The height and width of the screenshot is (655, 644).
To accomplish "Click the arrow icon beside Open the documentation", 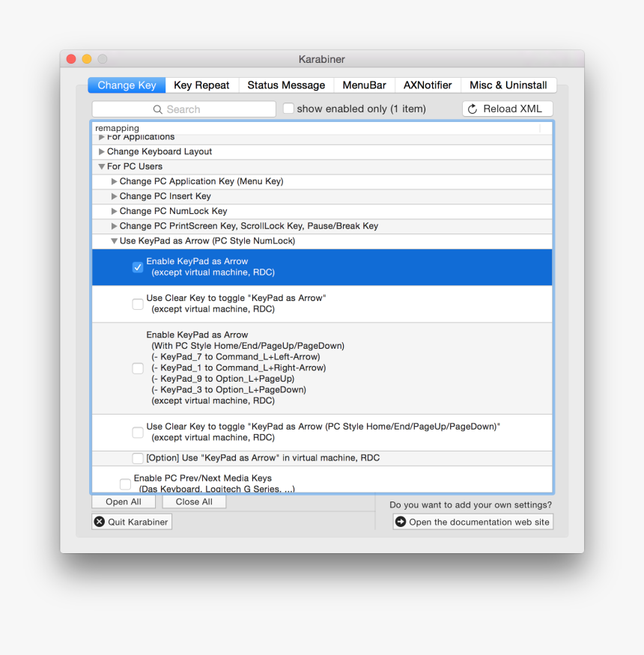I will click(x=401, y=522).
